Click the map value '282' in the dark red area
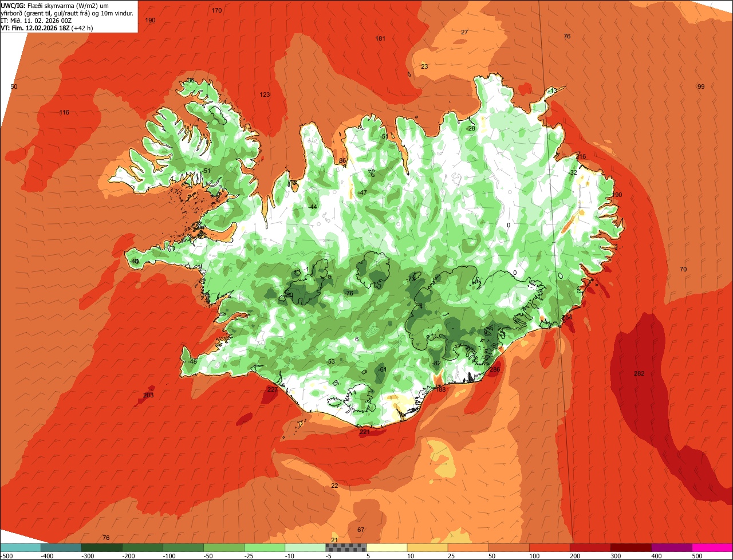This screenshot has height=560, width=733. pyautogui.click(x=639, y=374)
